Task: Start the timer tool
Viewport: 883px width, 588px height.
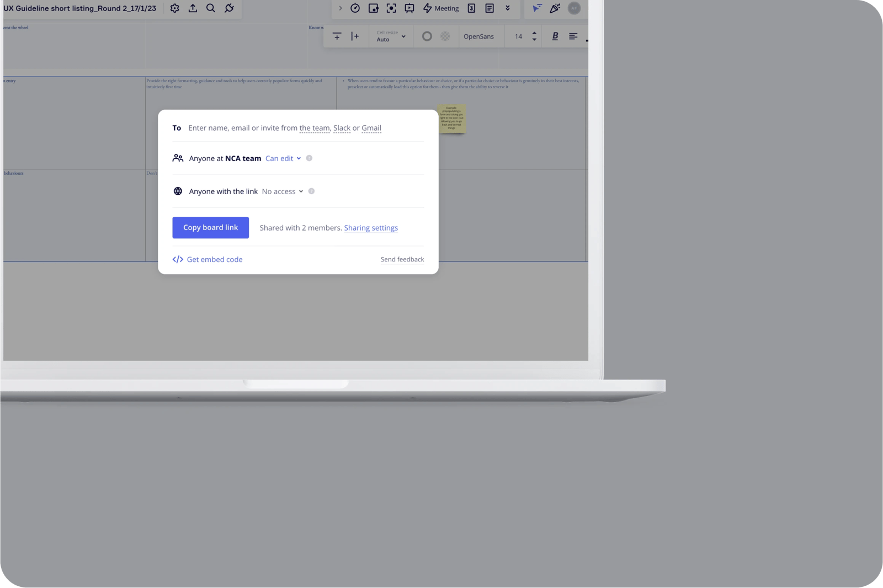Action: pyautogui.click(x=355, y=8)
